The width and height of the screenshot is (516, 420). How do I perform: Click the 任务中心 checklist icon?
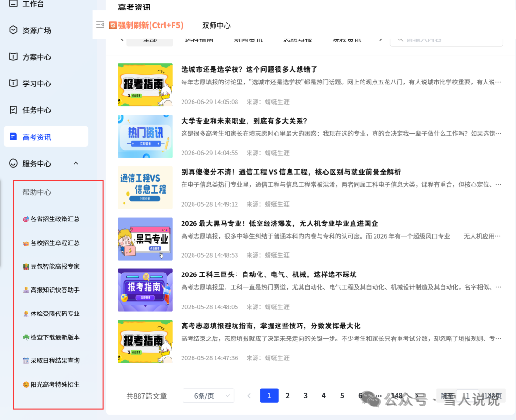pyautogui.click(x=13, y=110)
